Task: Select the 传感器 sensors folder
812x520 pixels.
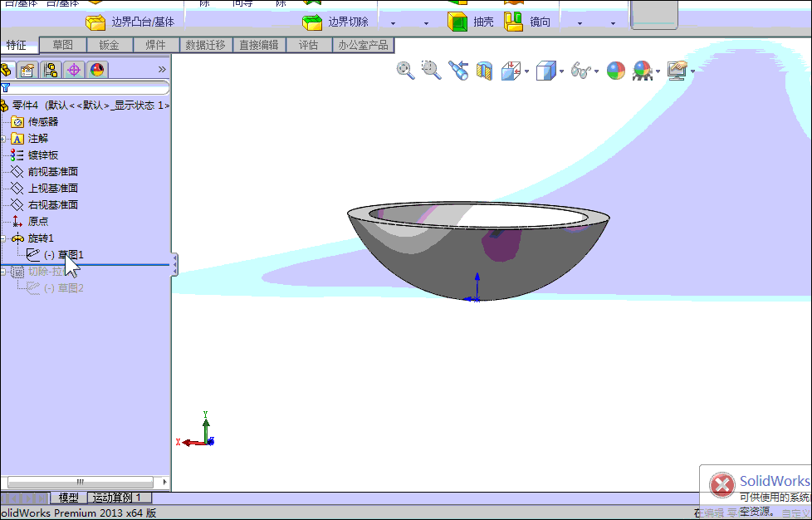Action: tap(34, 122)
